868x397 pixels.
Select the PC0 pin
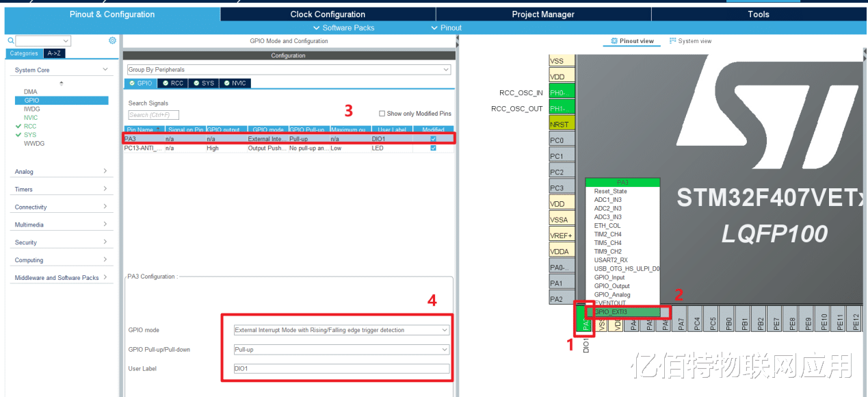click(562, 140)
